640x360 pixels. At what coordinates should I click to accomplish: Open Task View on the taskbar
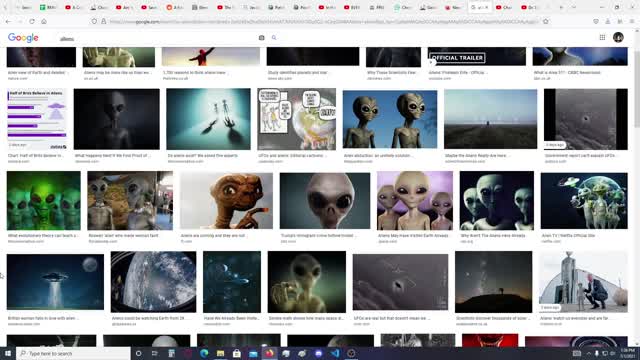click(x=155, y=353)
